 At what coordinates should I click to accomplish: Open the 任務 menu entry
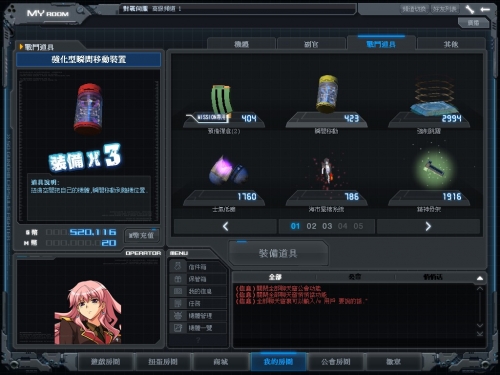pos(197,303)
